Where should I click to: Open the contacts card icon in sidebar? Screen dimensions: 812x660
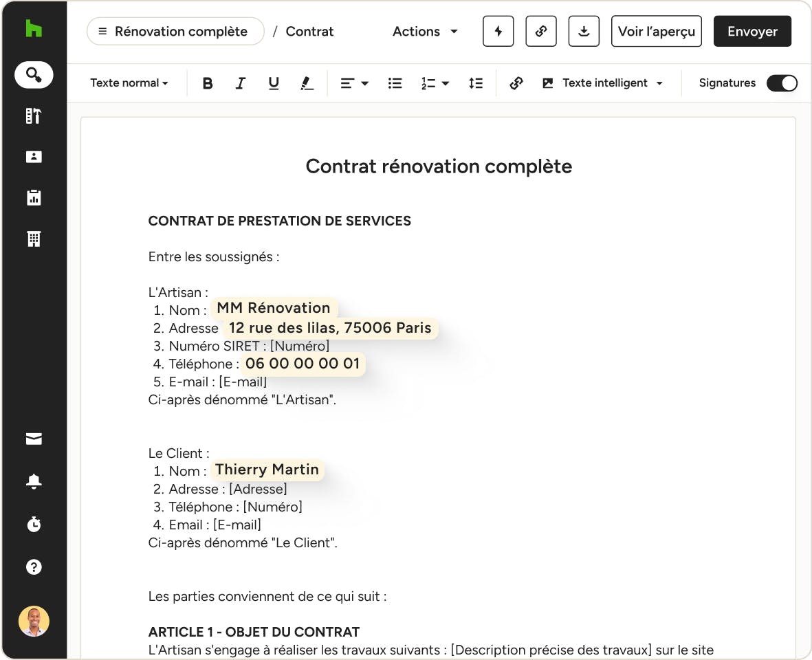click(34, 157)
